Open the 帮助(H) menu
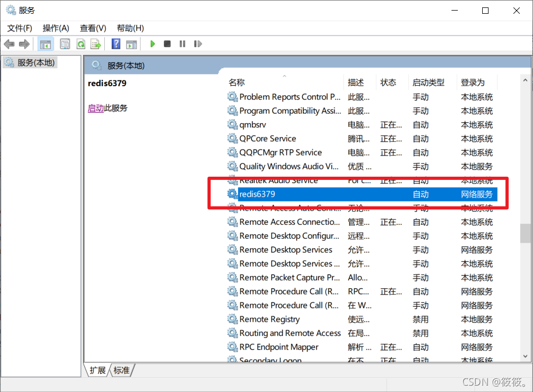The width and height of the screenshot is (533, 392). coord(130,28)
